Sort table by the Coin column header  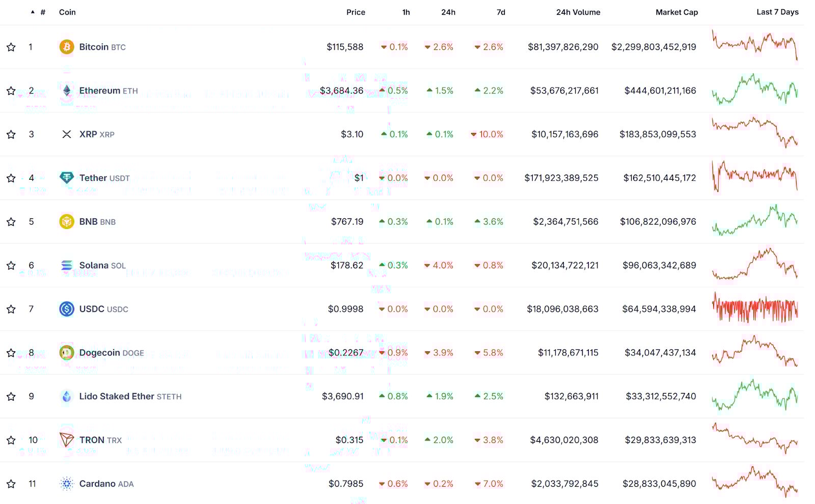(67, 12)
